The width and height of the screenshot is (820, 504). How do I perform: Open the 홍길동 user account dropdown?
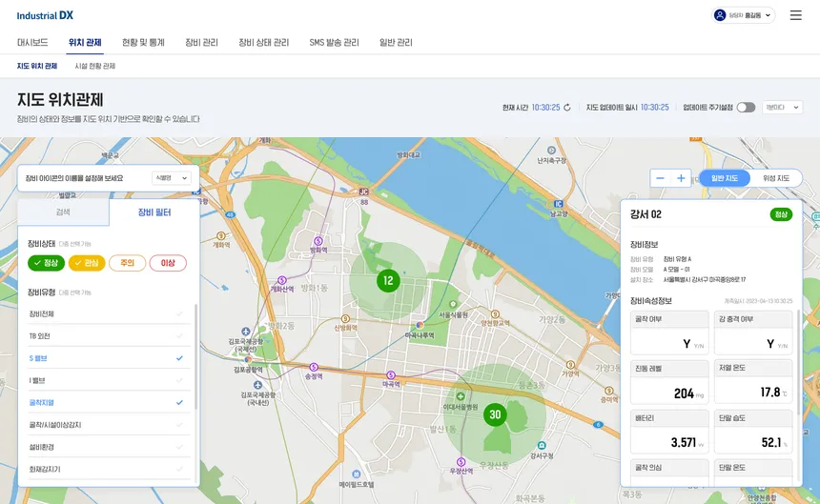(x=743, y=15)
